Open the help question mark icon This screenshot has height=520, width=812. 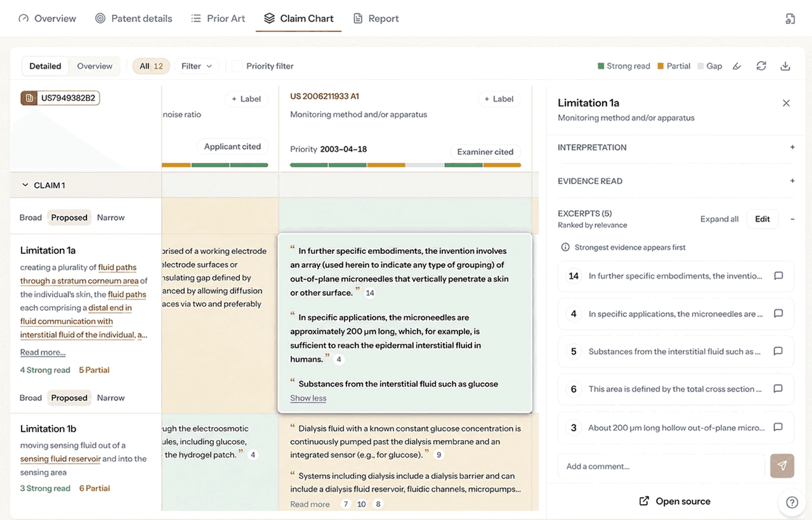click(792, 502)
